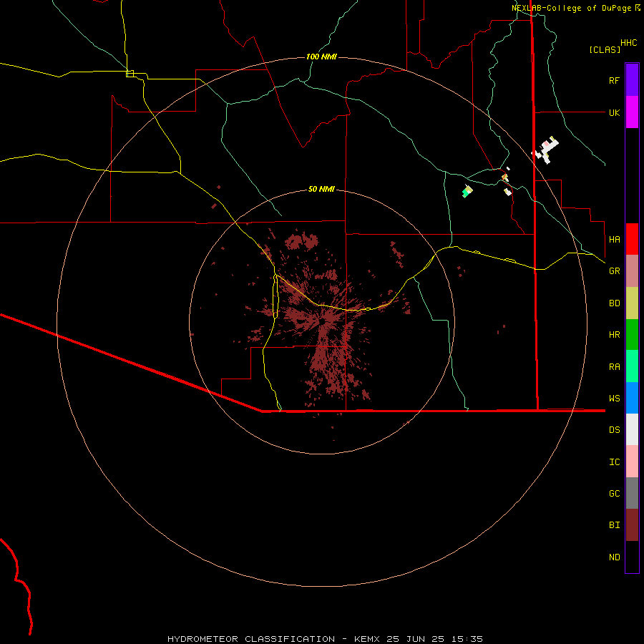Click the WS legend label

pos(614,398)
